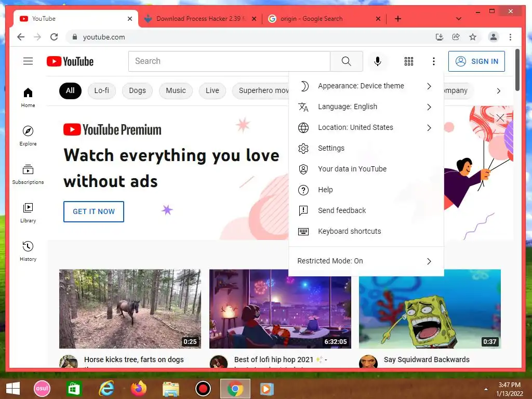532x399 pixels.
Task: Switch to origin - Google Search tab
Action: pyautogui.click(x=324, y=19)
